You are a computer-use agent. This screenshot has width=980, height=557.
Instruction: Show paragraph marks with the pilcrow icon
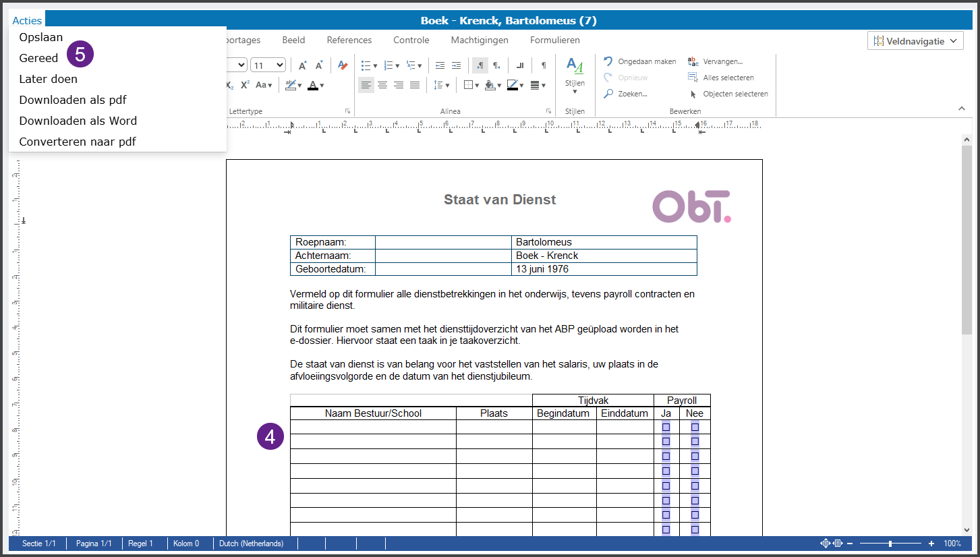tap(544, 65)
